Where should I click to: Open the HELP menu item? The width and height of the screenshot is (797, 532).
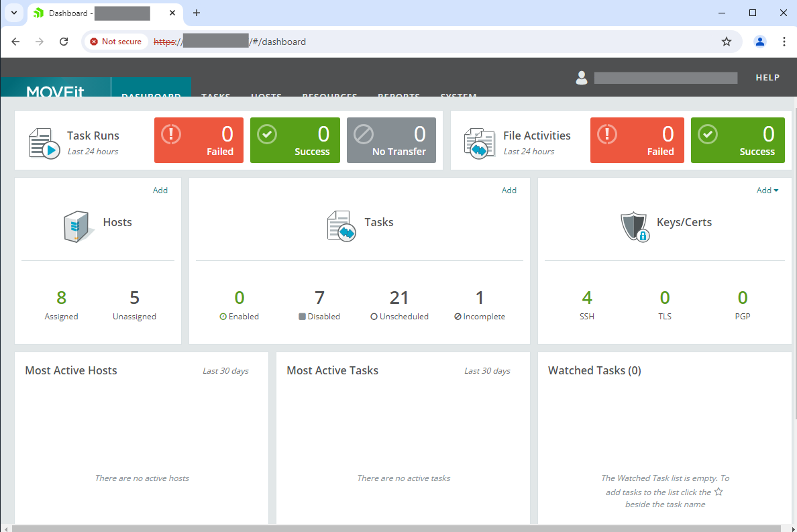pyautogui.click(x=767, y=78)
